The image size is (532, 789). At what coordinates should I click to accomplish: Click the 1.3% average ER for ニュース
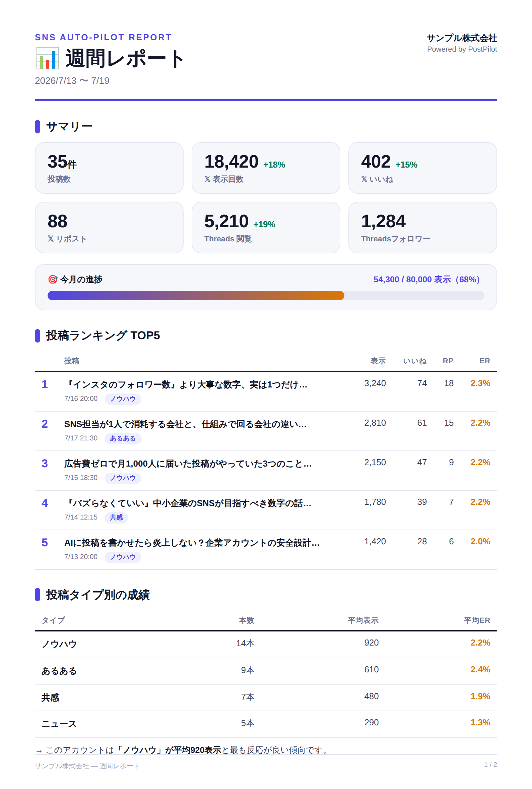tap(480, 723)
